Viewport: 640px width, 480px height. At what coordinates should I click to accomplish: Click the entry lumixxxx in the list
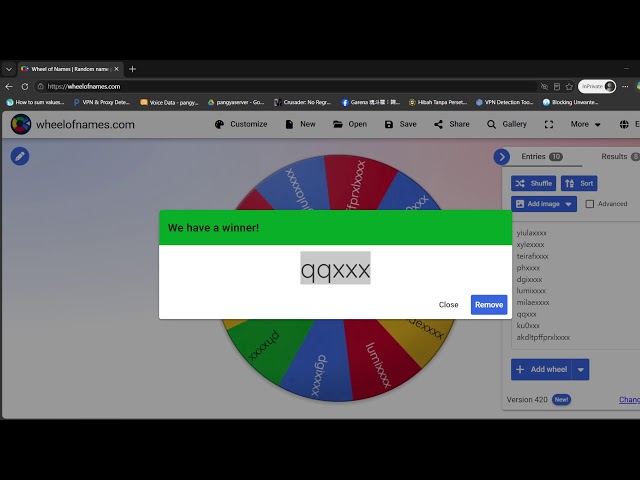click(531, 291)
